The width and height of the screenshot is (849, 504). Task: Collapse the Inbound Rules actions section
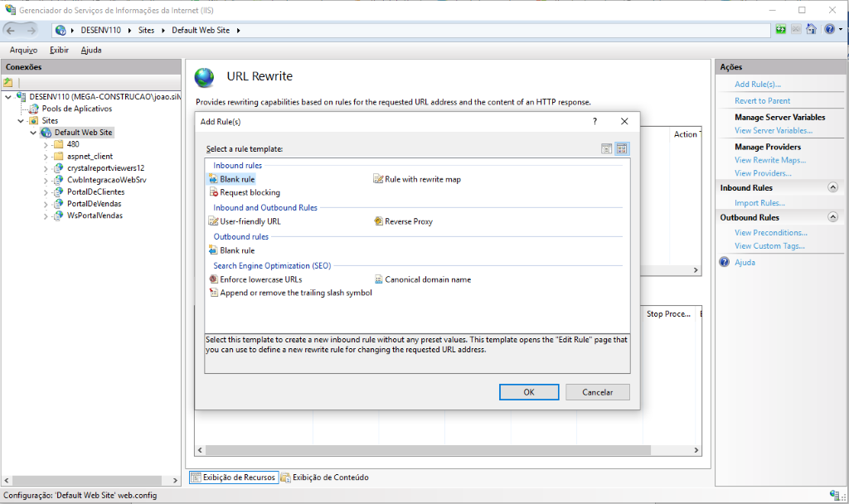click(833, 188)
